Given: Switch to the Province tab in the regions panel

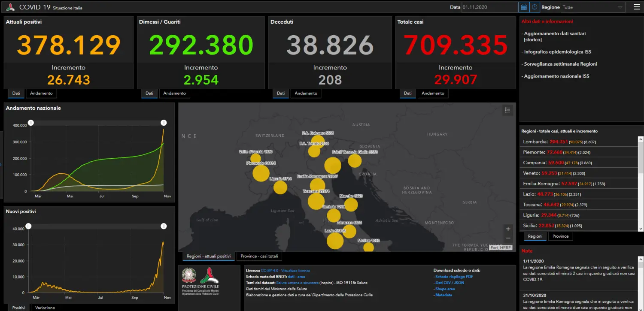Looking at the screenshot, I should tap(560, 236).
